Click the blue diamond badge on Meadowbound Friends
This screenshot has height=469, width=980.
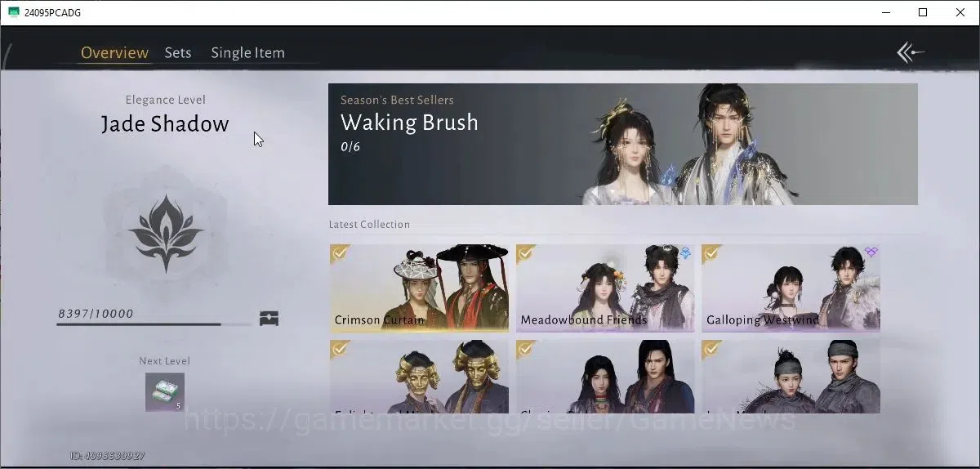685,253
